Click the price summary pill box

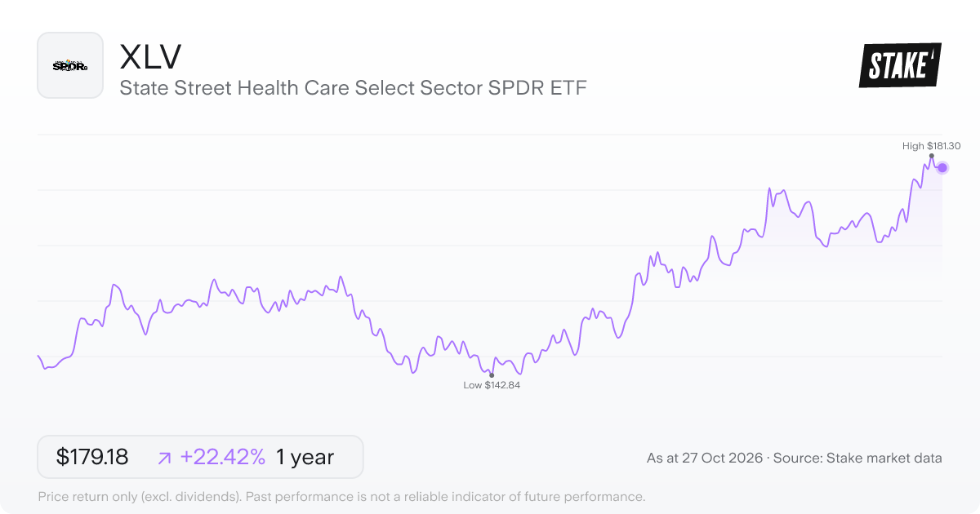200,457
